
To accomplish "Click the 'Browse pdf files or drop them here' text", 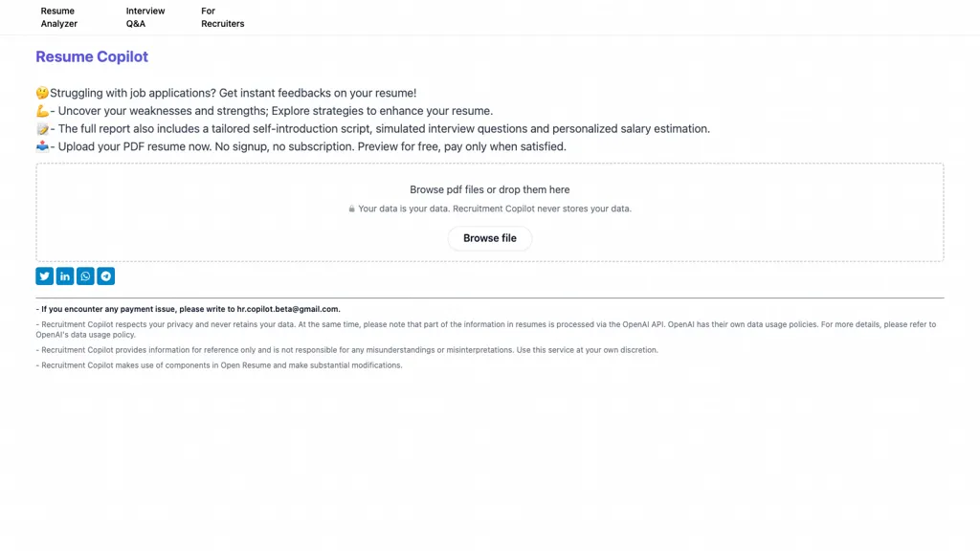I will (490, 189).
